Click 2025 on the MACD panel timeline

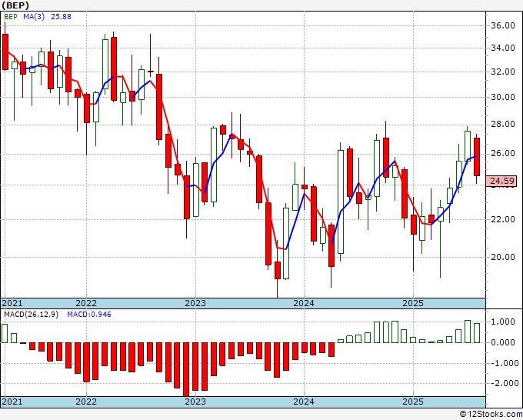coord(413,402)
